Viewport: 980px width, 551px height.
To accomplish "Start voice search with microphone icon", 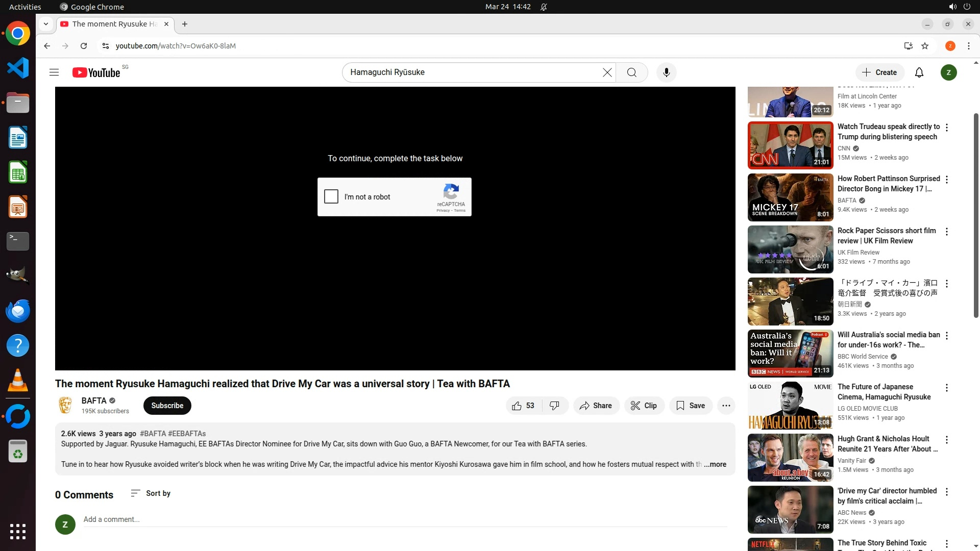I will point(666,72).
